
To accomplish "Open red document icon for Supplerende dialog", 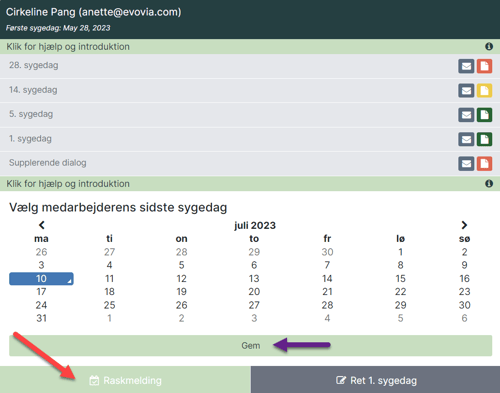I will click(x=484, y=164).
